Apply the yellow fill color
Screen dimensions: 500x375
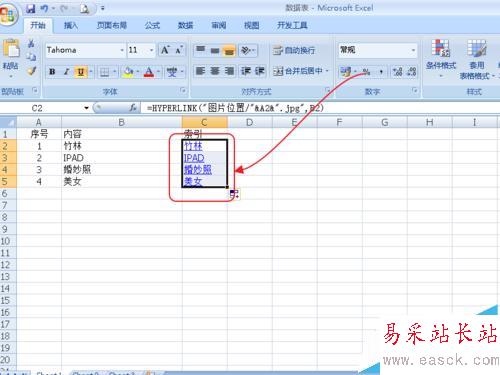coord(128,72)
